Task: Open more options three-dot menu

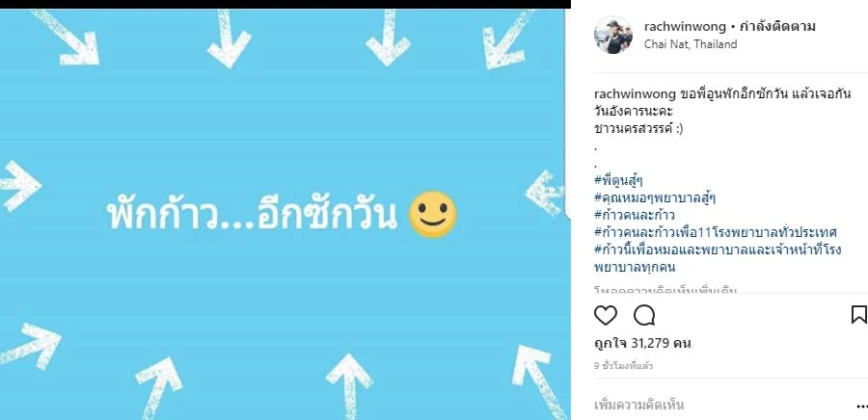Action: [x=861, y=406]
